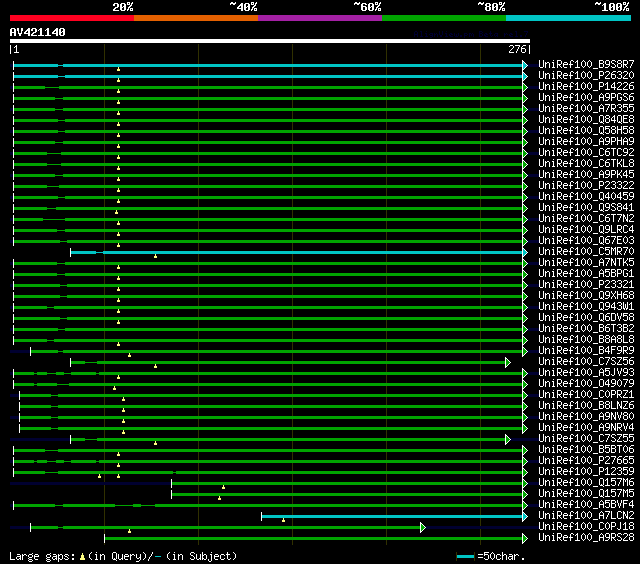Click the arrowhead ending the UniRef100_A9RS28 alignment

pos(525,538)
